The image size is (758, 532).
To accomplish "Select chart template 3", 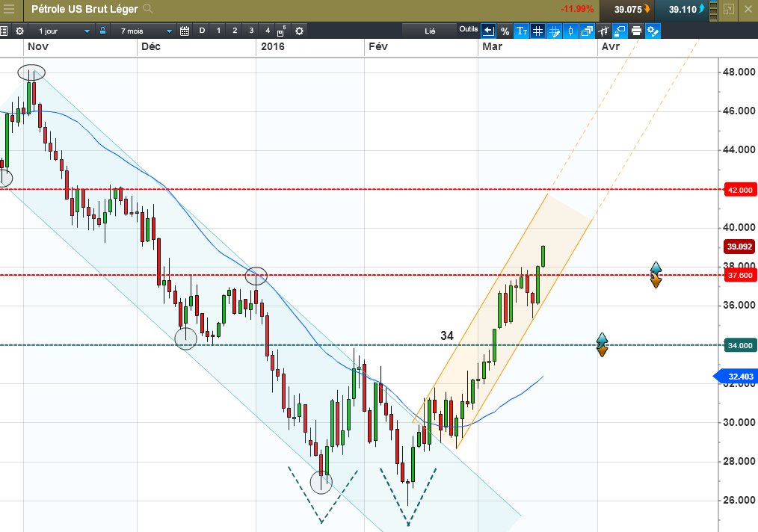I will point(251,31).
